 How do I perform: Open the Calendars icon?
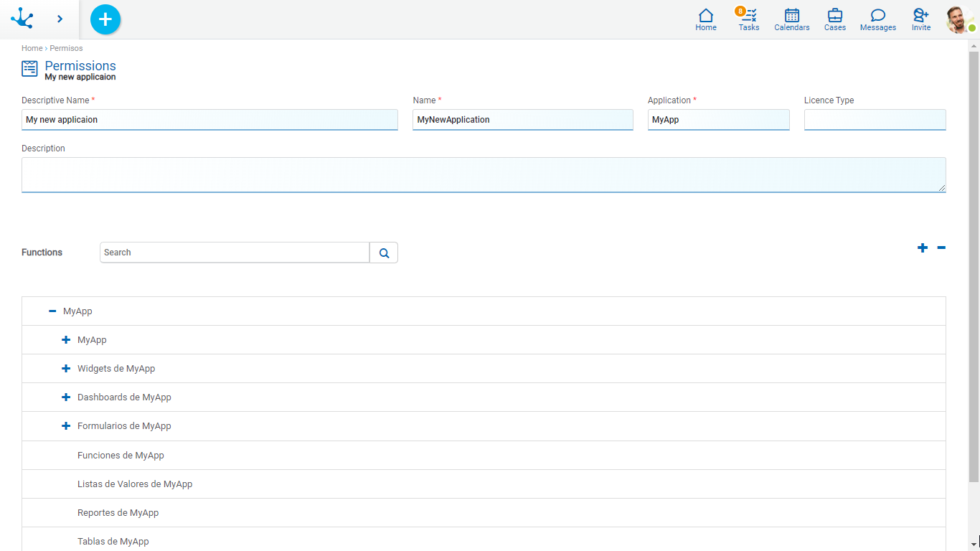[791, 19]
